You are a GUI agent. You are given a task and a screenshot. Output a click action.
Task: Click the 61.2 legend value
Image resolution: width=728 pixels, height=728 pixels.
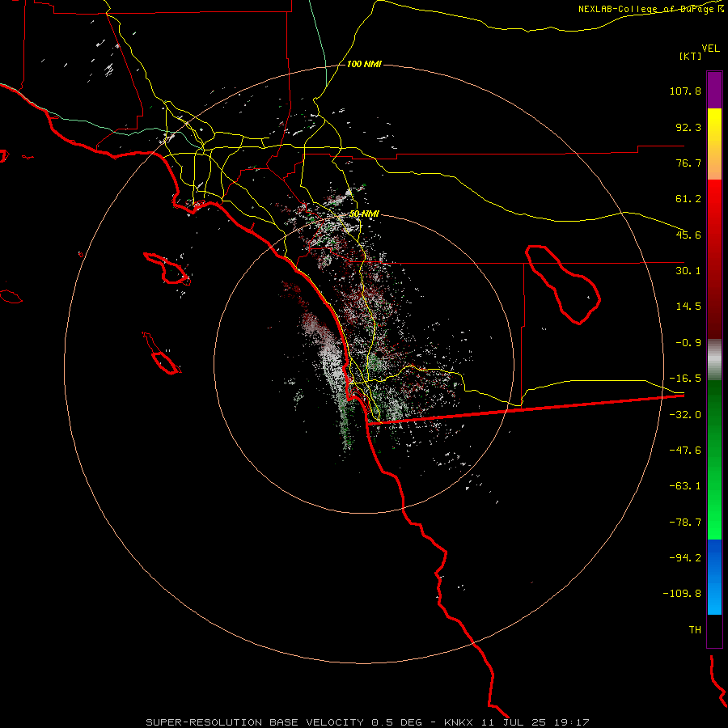(x=688, y=199)
